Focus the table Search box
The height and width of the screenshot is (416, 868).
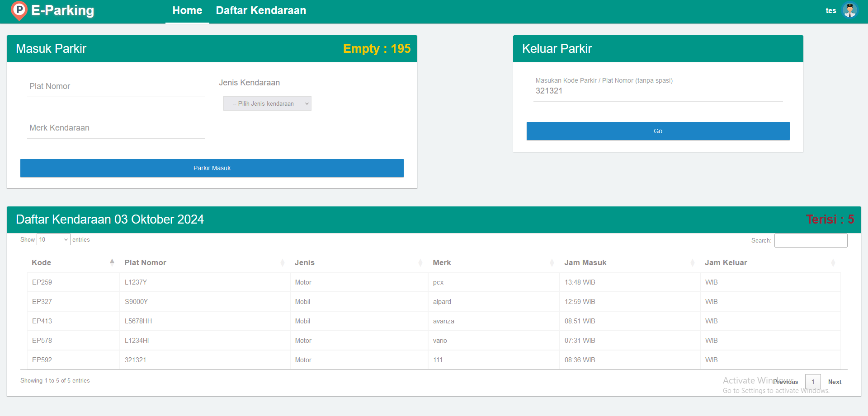pos(811,240)
